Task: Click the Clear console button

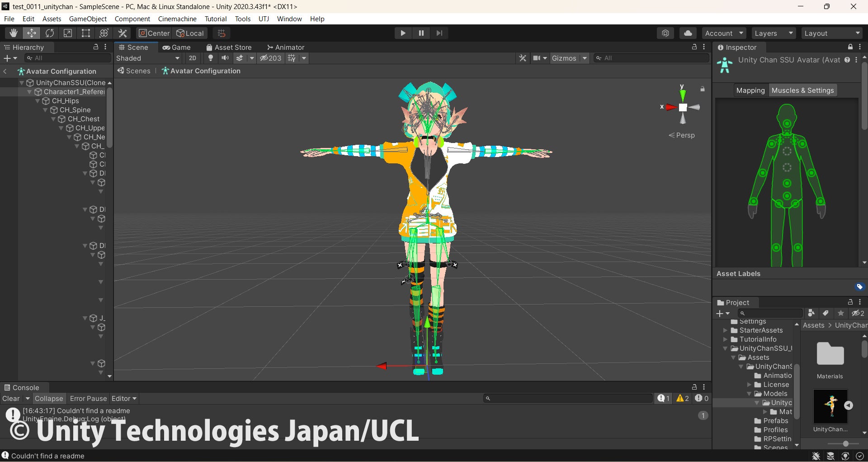Action: tap(11, 398)
